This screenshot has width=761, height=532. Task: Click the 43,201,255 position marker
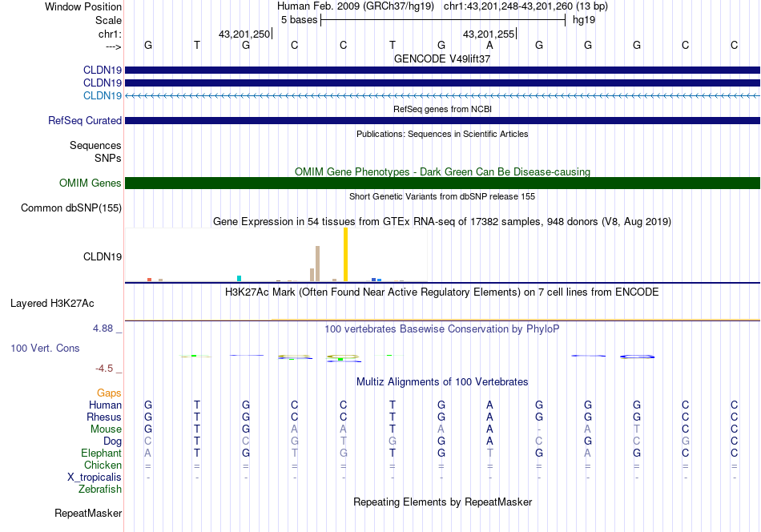coord(489,34)
